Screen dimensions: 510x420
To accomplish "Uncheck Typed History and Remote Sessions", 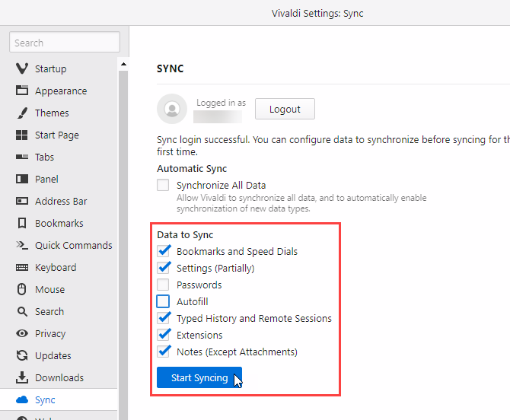I will point(163,318).
